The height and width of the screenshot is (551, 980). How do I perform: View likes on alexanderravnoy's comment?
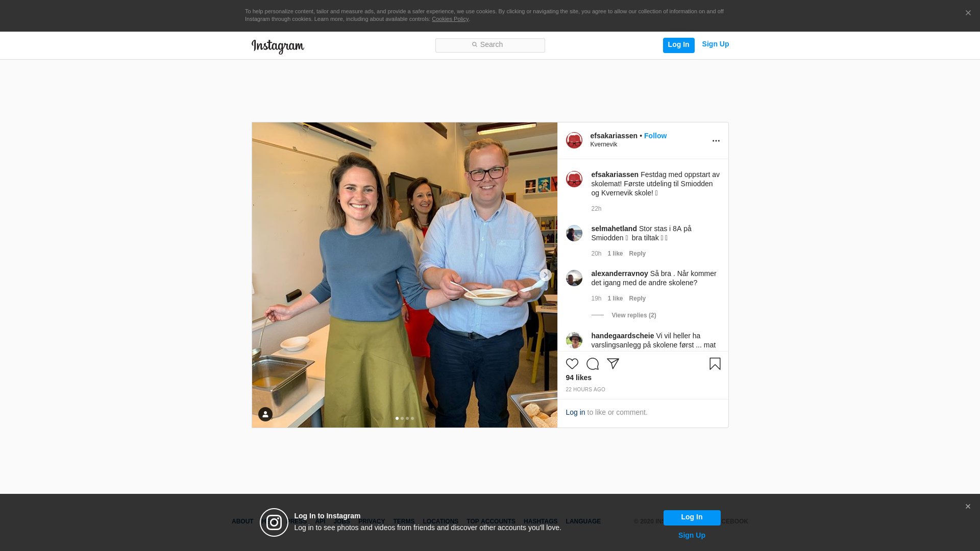click(x=615, y=298)
